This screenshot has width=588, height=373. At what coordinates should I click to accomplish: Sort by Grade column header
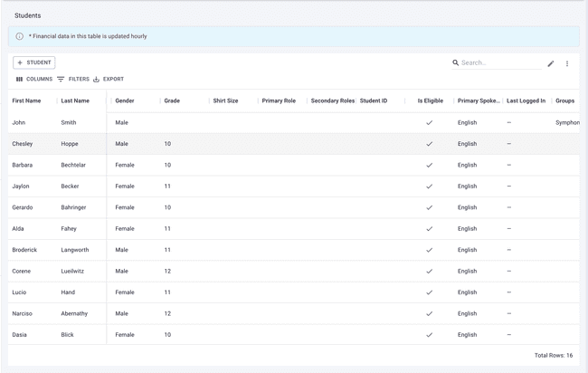click(172, 100)
